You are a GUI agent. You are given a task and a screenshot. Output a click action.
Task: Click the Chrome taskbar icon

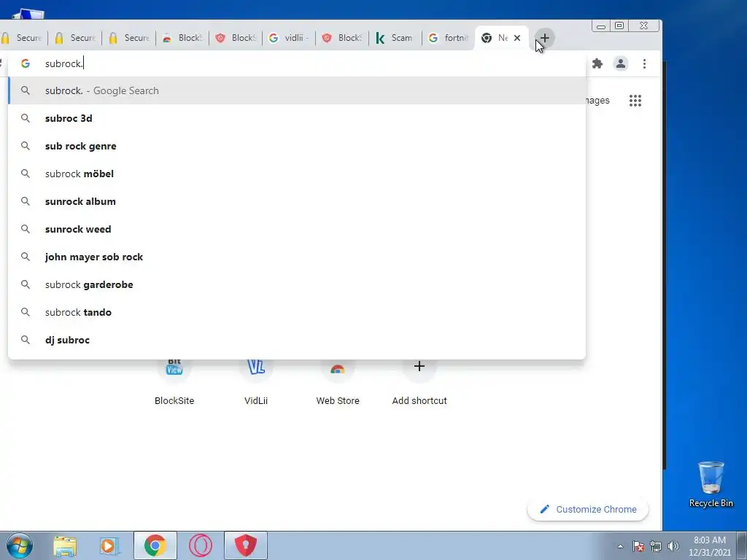click(155, 545)
